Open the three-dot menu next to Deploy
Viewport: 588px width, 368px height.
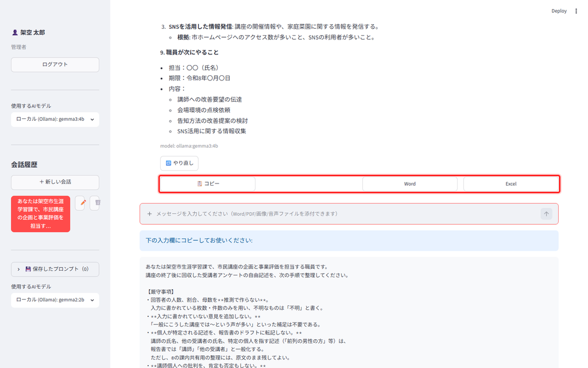click(576, 11)
